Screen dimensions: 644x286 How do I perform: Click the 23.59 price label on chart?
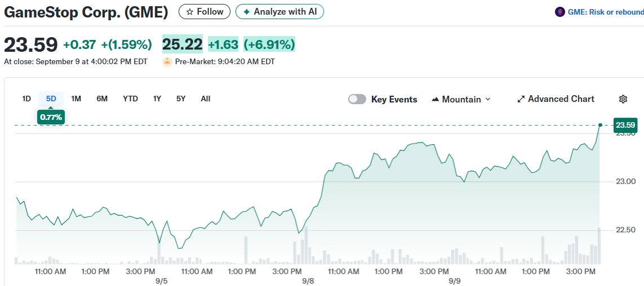(625, 125)
